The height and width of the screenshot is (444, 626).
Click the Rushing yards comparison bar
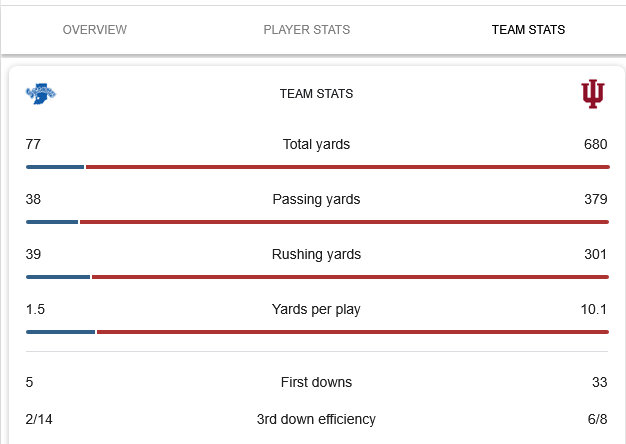(x=316, y=277)
